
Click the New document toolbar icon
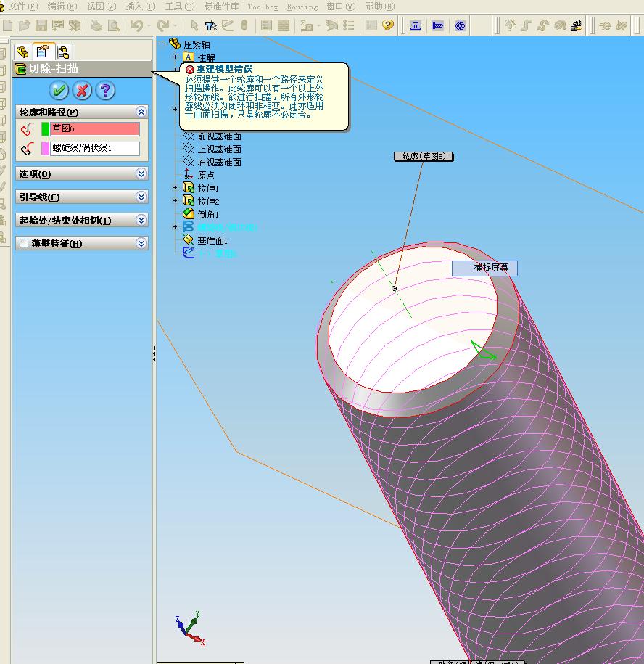click(8, 25)
